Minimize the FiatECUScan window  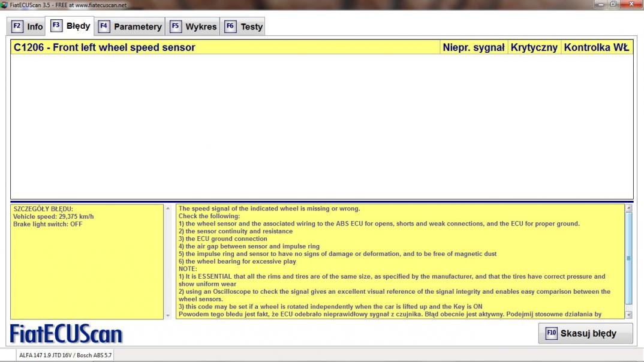tap(601, 4)
